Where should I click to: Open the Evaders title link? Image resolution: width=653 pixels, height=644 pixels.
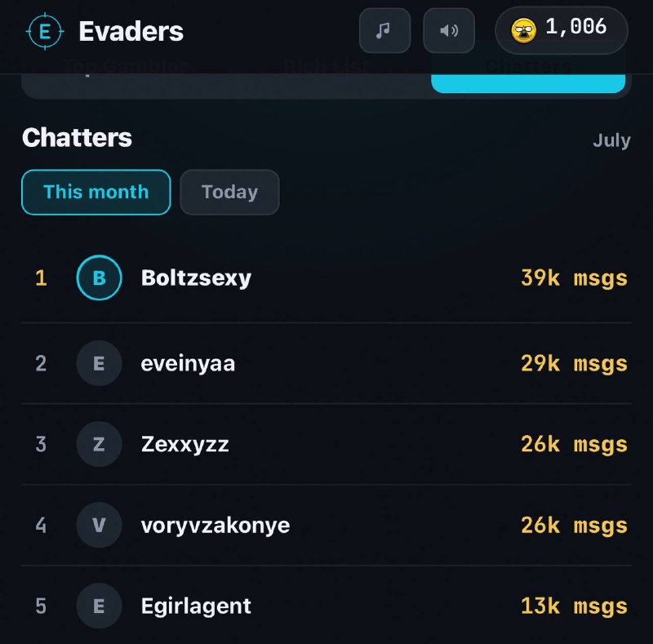coord(131,31)
